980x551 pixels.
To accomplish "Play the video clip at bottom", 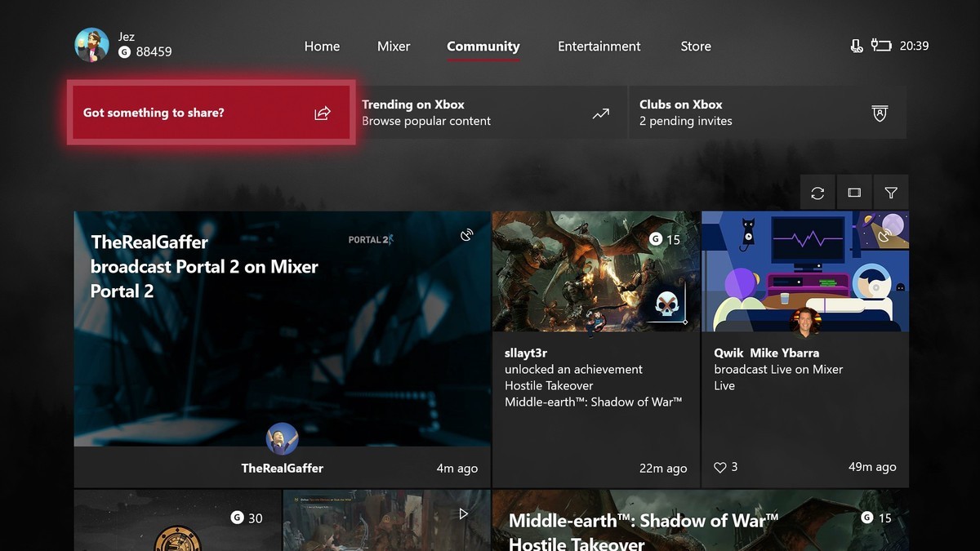I will click(464, 514).
